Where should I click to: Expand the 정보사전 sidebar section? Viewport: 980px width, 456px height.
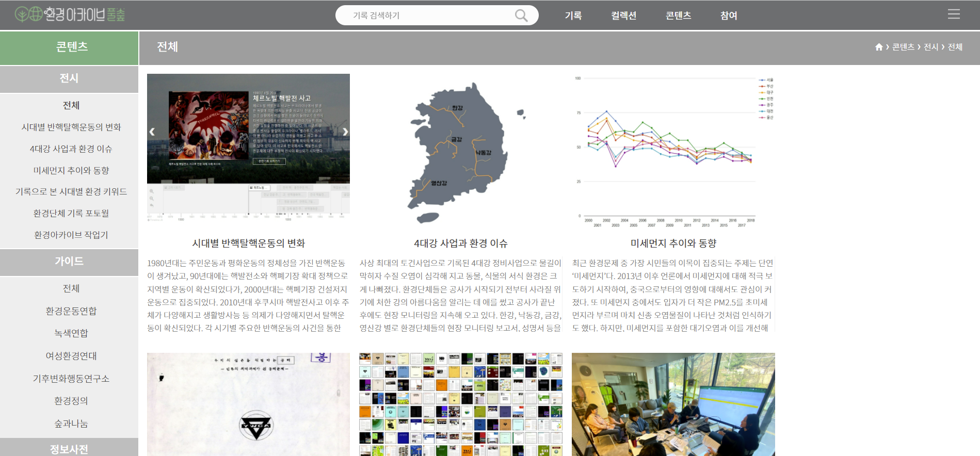pos(69,449)
